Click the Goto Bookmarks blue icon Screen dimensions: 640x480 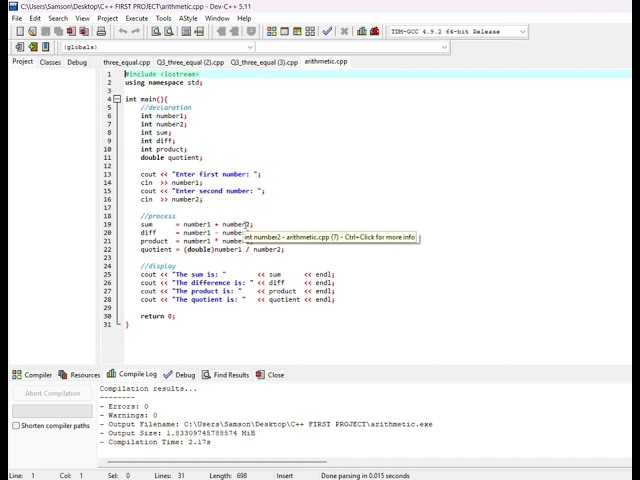click(x=46, y=47)
